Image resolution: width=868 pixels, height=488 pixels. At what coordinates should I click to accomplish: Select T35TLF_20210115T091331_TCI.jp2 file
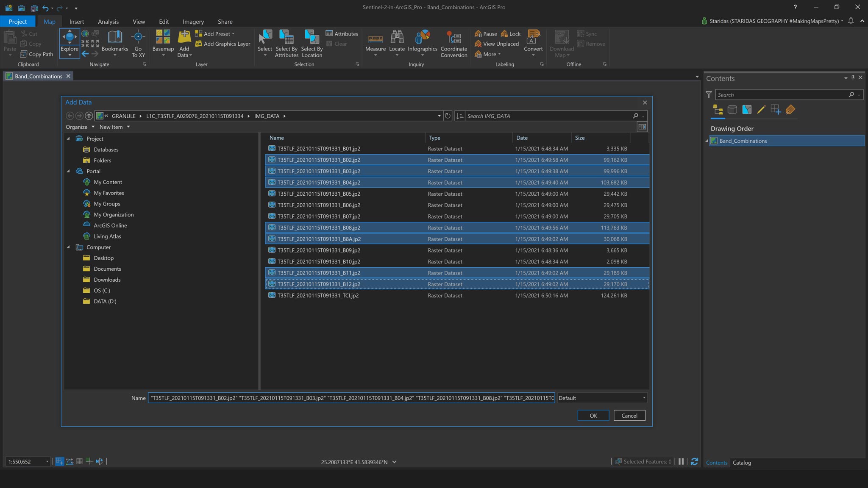click(457, 296)
